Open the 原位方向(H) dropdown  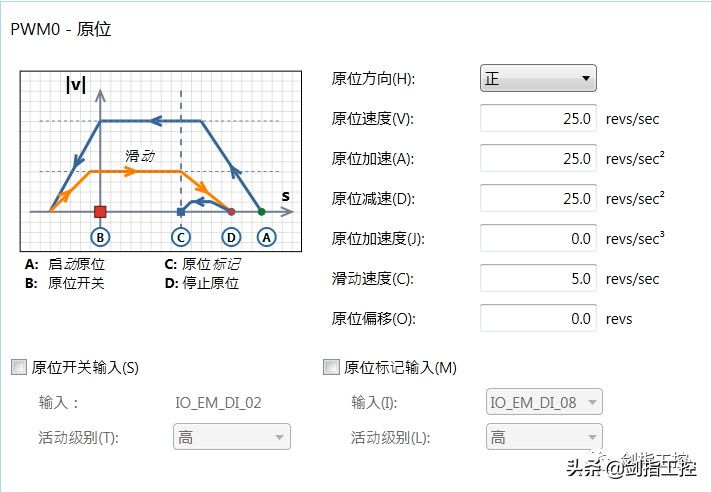[x=538, y=78]
